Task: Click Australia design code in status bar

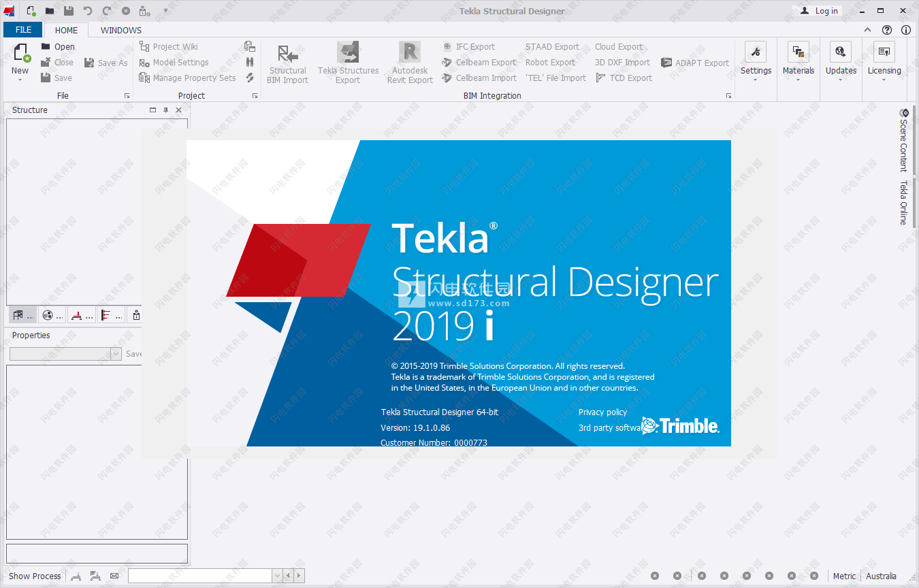Action: [x=881, y=576]
